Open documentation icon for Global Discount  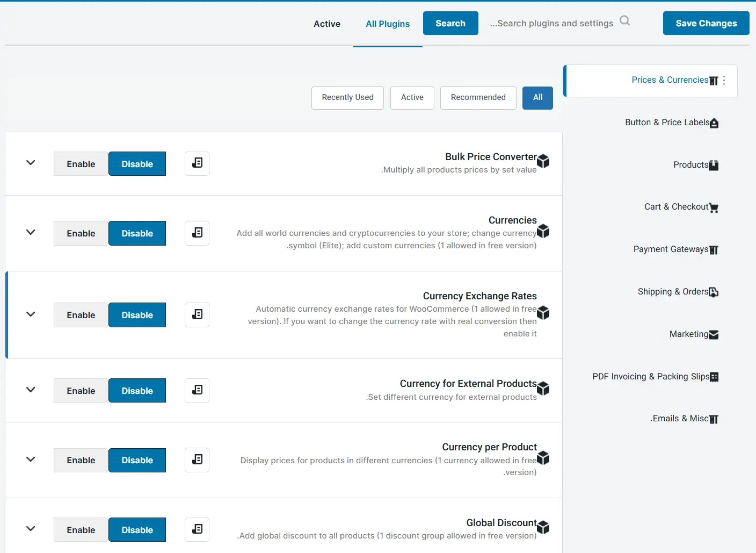click(197, 529)
